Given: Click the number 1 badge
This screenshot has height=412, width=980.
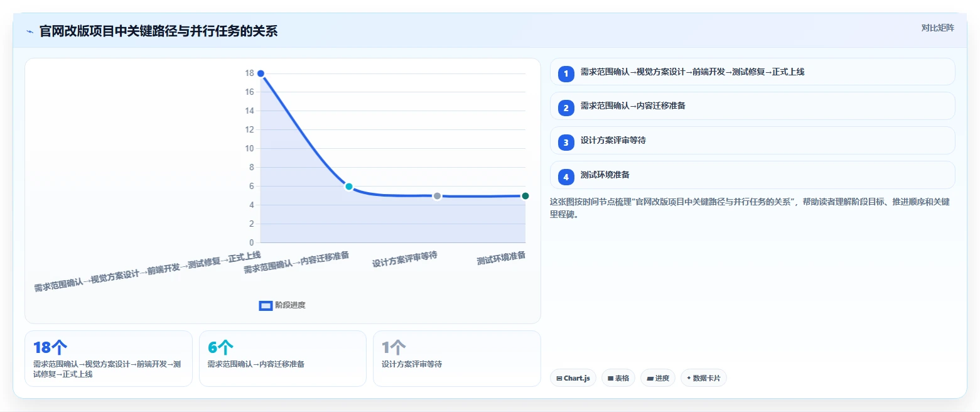Looking at the screenshot, I should (566, 73).
